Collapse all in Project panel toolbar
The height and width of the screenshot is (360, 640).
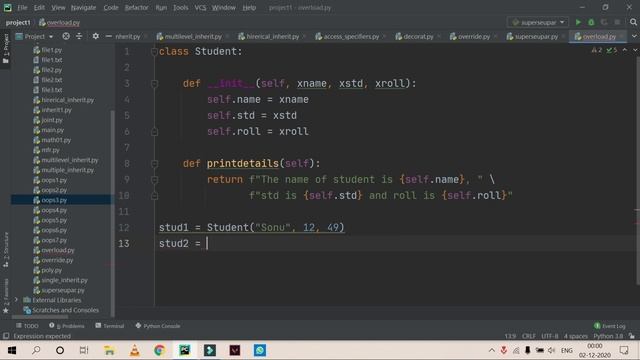(x=79, y=36)
